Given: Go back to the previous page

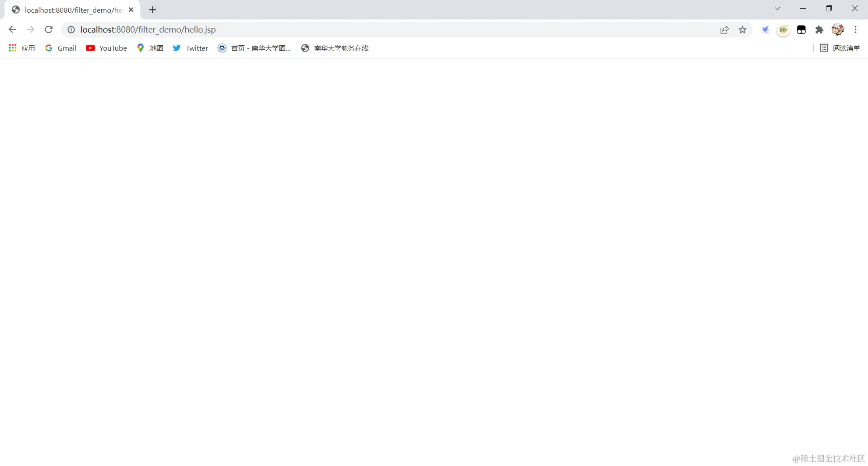Looking at the screenshot, I should [x=12, y=29].
